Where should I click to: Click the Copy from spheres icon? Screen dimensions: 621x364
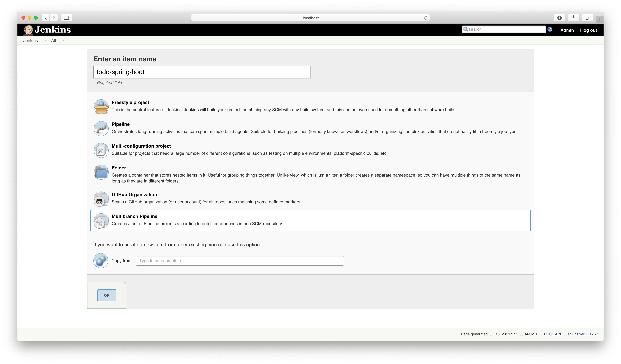[101, 260]
